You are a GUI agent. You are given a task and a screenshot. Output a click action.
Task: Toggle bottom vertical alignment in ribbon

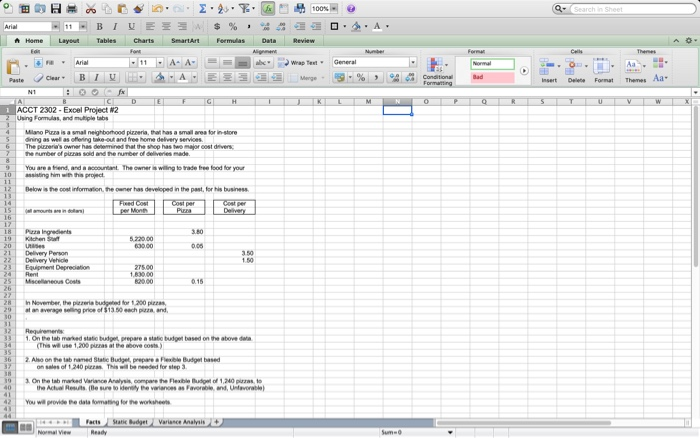pyautogui.click(x=242, y=63)
